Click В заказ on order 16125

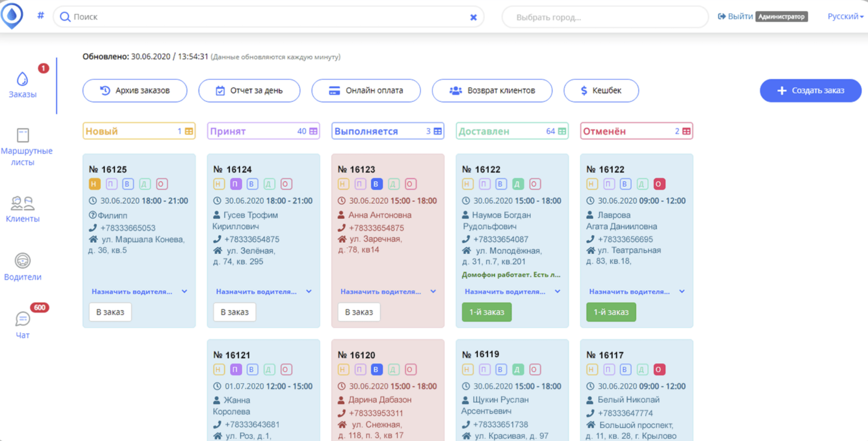click(110, 312)
